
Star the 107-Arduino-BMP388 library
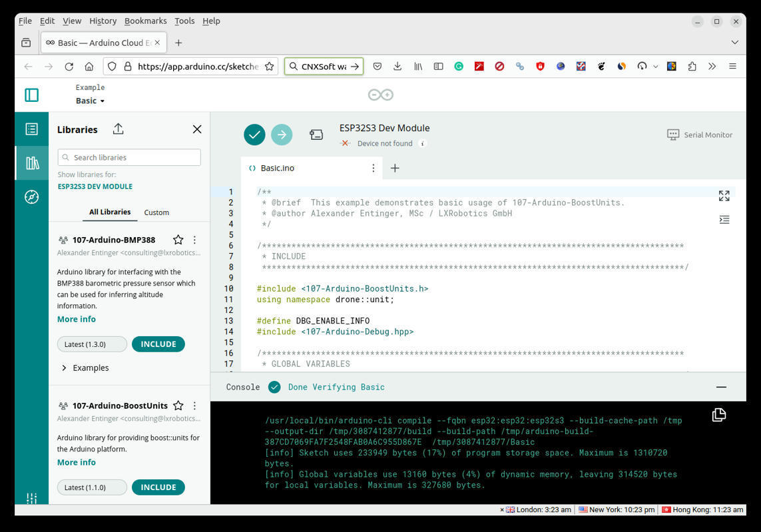pos(178,240)
